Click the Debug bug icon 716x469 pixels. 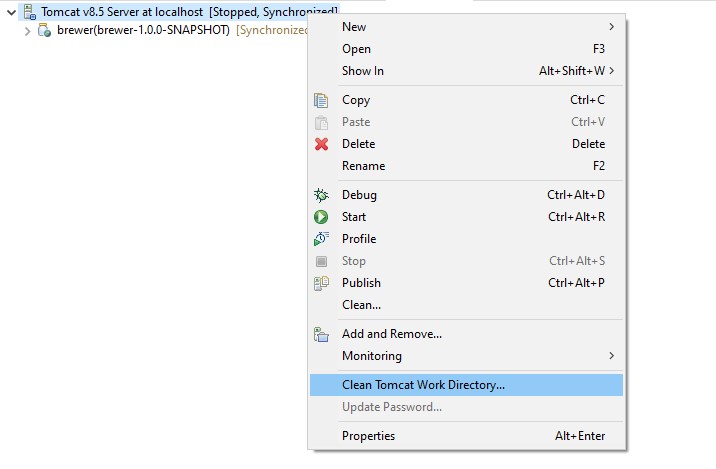click(321, 195)
